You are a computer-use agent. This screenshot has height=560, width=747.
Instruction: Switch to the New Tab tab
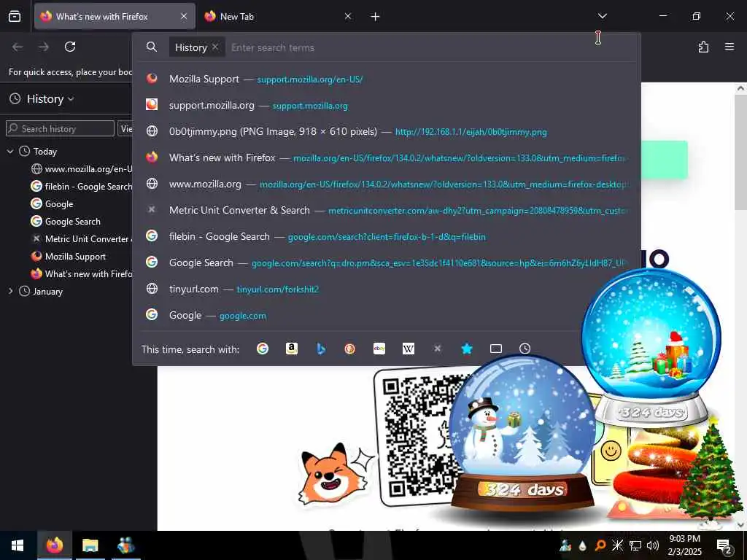coord(278,16)
